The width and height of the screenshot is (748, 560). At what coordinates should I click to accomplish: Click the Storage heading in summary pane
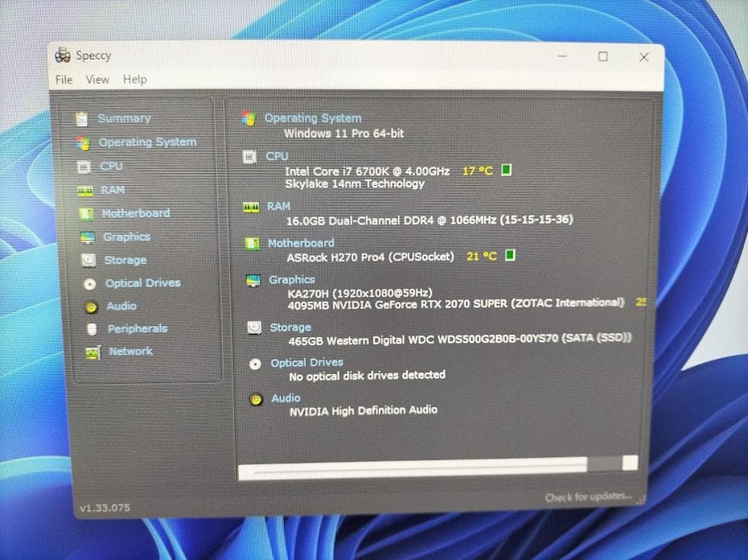(290, 327)
